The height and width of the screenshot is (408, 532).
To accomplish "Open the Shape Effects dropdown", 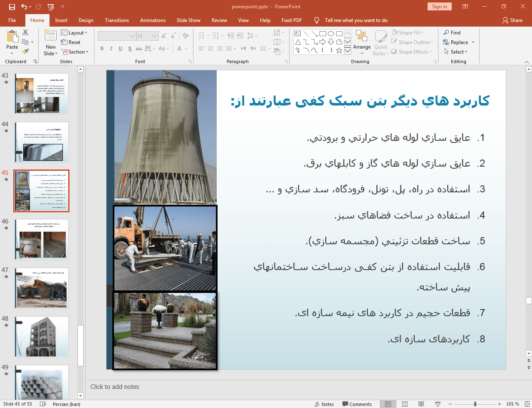I will pyautogui.click(x=411, y=52).
